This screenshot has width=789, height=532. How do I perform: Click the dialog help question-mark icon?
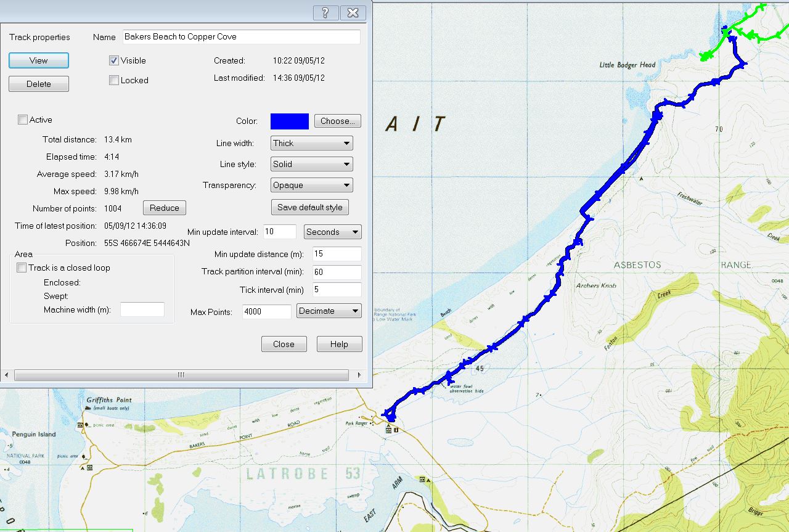325,13
